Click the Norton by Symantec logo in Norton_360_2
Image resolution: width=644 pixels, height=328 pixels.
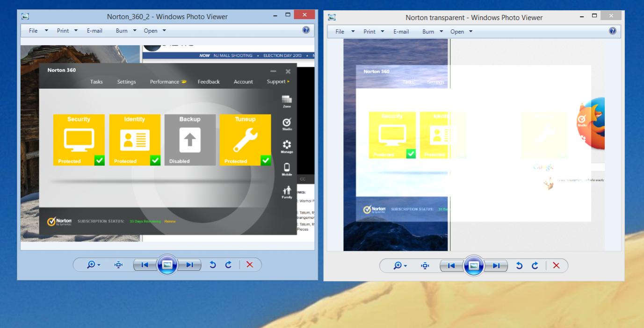point(59,221)
